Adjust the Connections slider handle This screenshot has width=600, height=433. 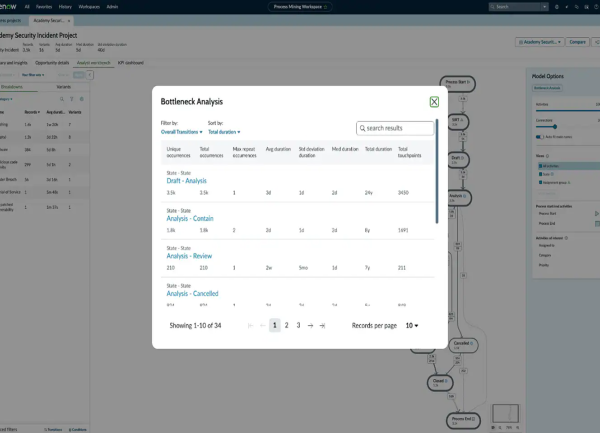[x=555, y=127]
